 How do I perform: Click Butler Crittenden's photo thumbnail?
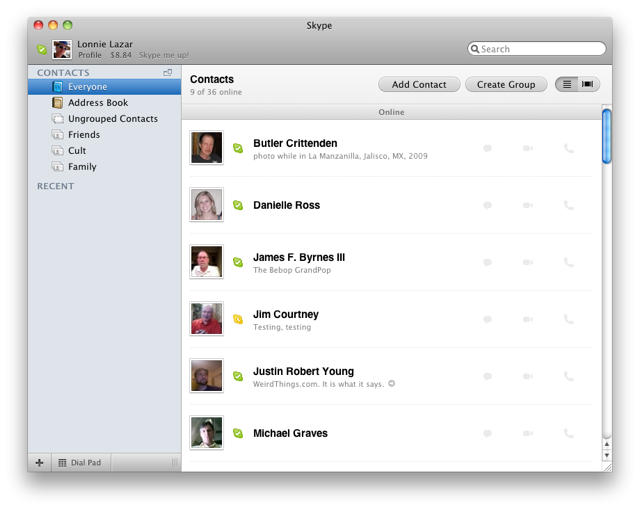click(x=207, y=148)
